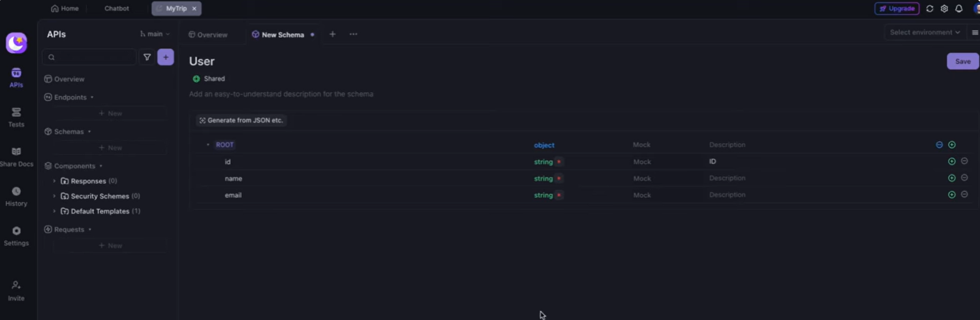The height and width of the screenshot is (320, 980).
Task: Open the Tests section in sidebar
Action: (x=16, y=117)
